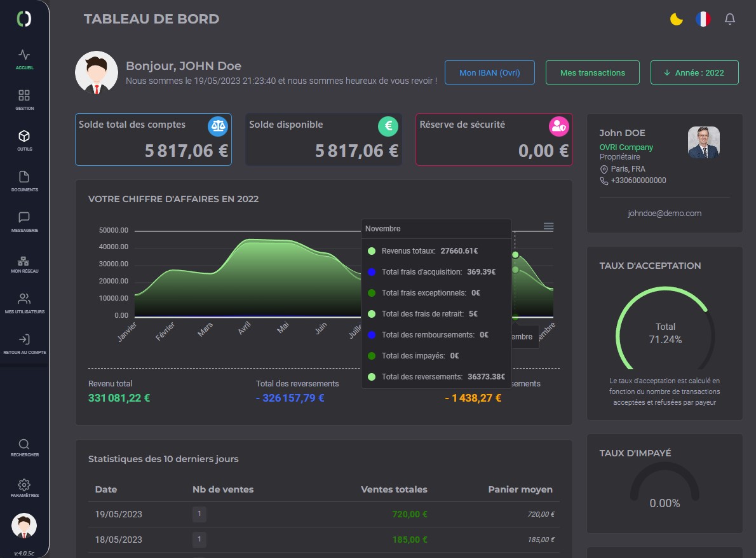Click the OVRI logo in the sidebar
Viewport: 756px width, 558px height.
tap(24, 18)
